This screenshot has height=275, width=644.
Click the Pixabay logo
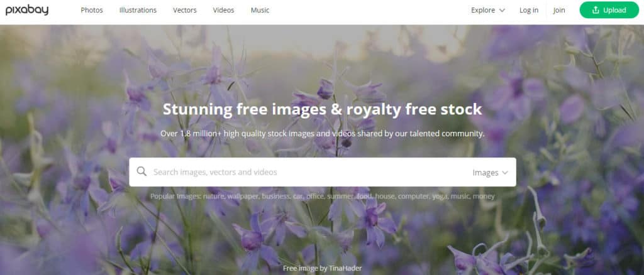pyautogui.click(x=26, y=10)
